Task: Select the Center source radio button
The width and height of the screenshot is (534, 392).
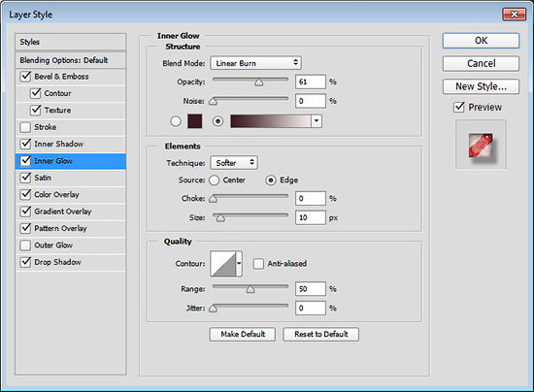Action: 215,180
